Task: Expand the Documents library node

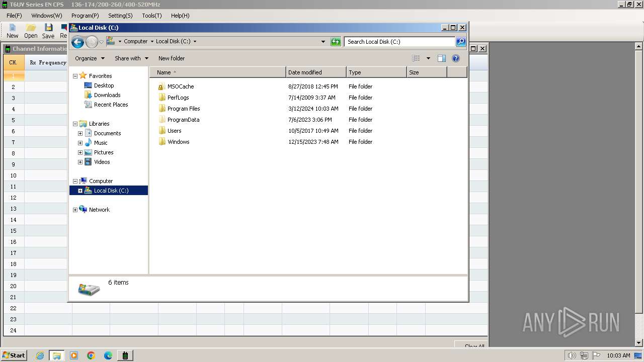Action: (80, 133)
